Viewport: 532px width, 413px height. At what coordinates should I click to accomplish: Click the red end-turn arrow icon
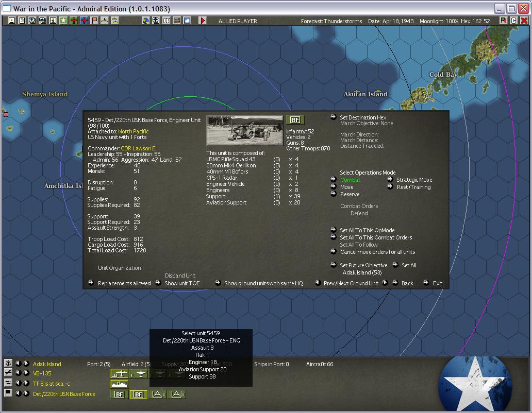[x=202, y=21]
